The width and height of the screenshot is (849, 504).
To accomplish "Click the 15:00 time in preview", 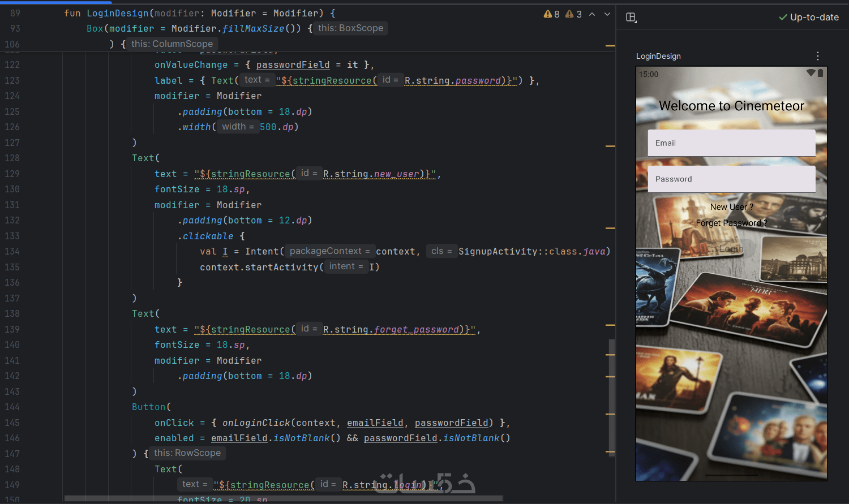I will (x=649, y=74).
